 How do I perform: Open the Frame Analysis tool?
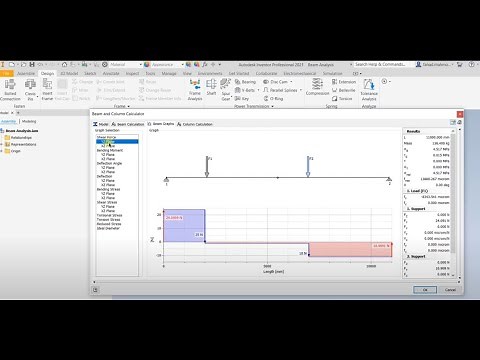[x=195, y=90]
